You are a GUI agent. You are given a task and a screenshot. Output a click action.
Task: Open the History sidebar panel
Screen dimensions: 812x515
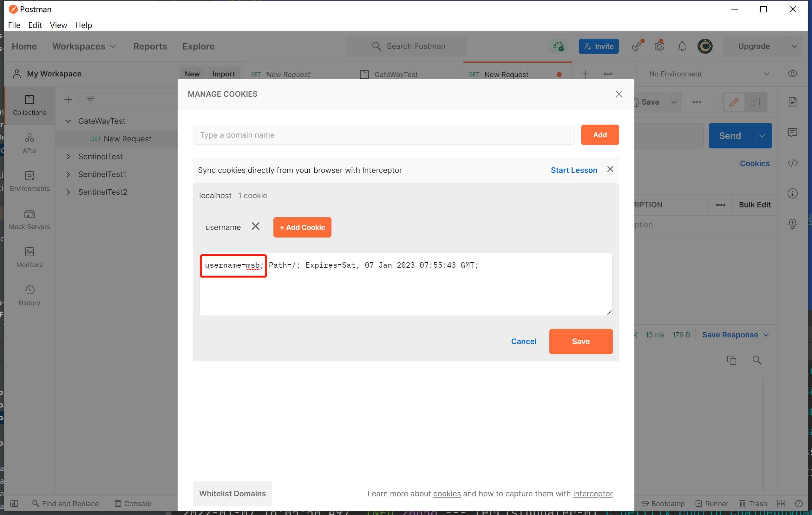coord(29,296)
